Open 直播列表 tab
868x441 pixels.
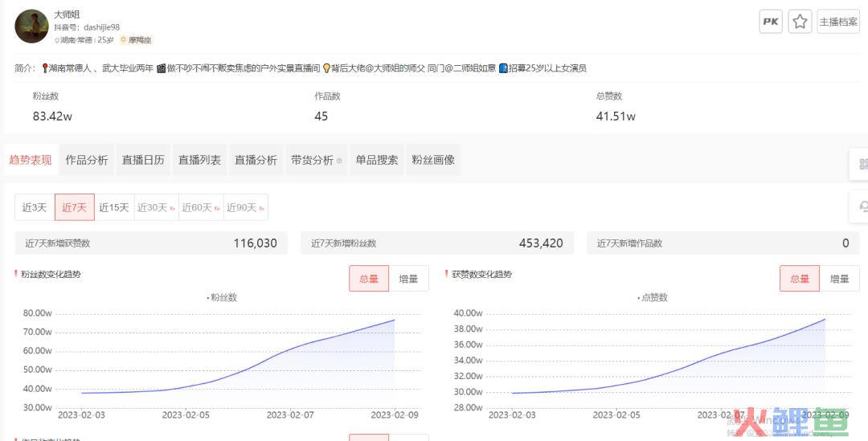tap(199, 160)
